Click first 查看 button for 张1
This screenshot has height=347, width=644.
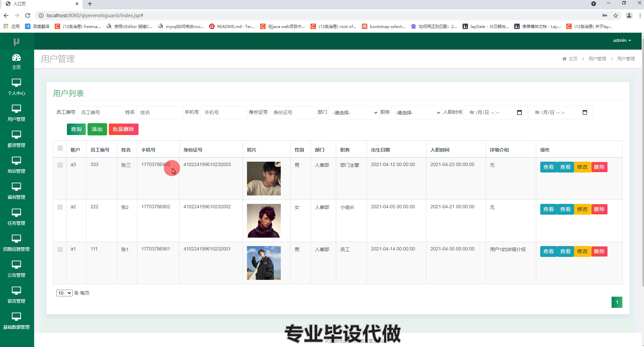[548, 251]
